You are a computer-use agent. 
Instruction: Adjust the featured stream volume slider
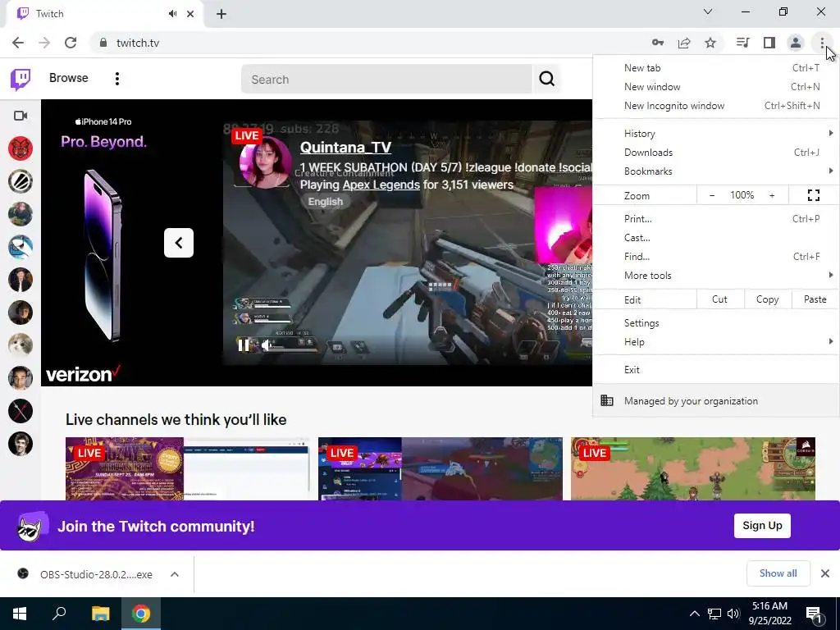click(x=294, y=350)
